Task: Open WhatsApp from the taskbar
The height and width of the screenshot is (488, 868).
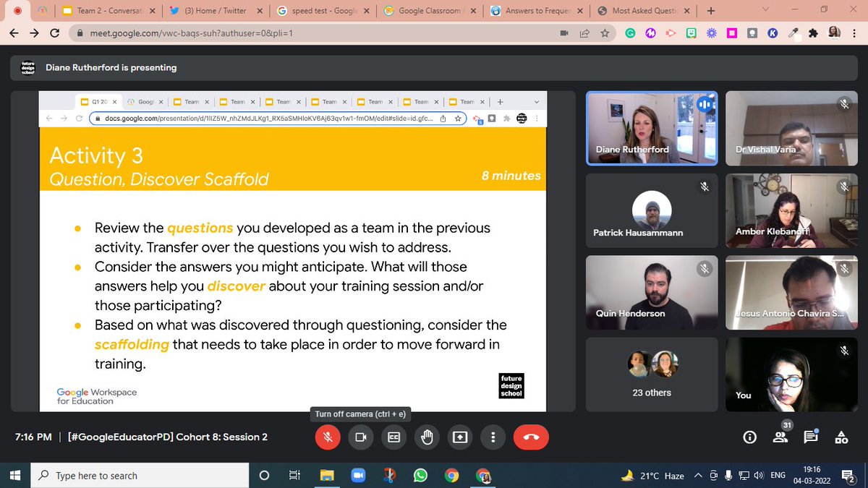Action: pyautogui.click(x=421, y=476)
